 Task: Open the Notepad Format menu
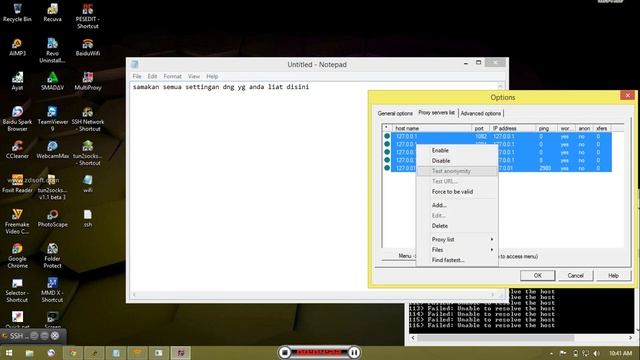[172, 76]
